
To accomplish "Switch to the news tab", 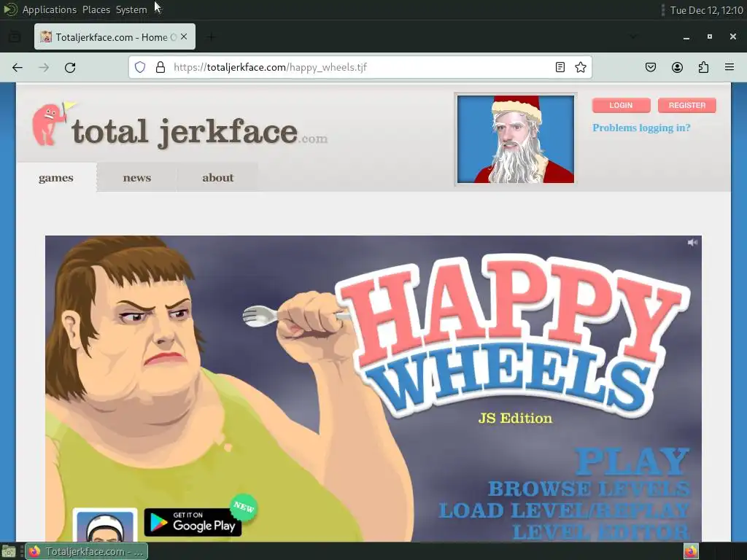I will click(x=137, y=178).
